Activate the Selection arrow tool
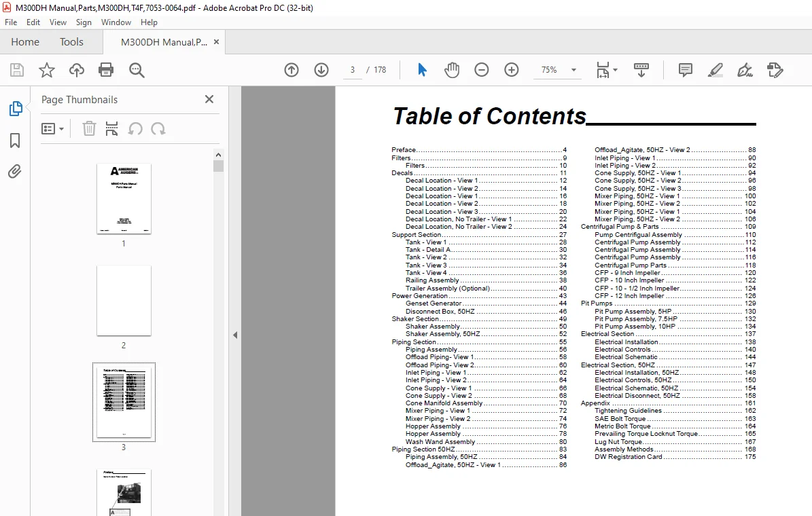The image size is (812, 516). pos(422,70)
